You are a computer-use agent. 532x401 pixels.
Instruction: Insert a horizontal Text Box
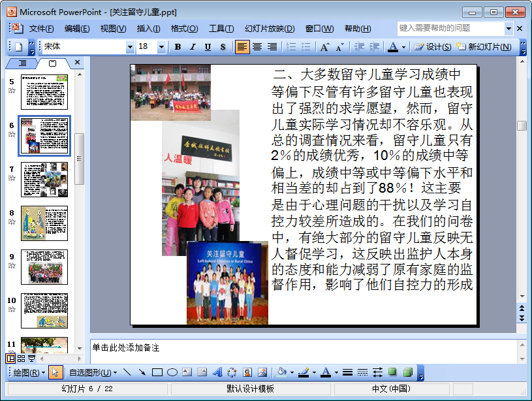187,372
